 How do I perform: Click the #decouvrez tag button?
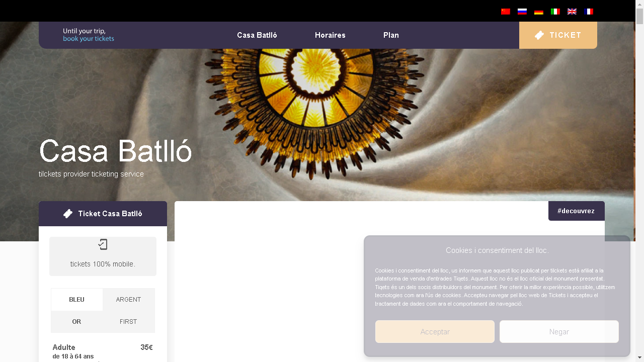[x=576, y=211]
